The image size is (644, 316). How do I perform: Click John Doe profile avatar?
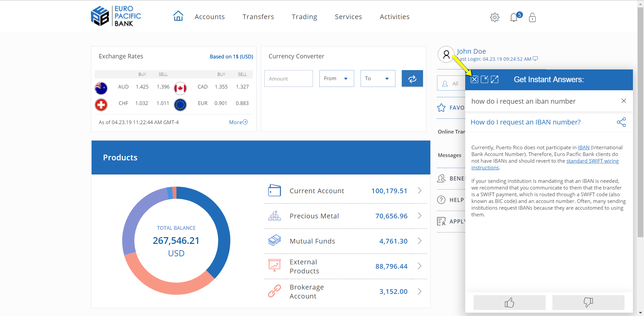click(x=446, y=54)
